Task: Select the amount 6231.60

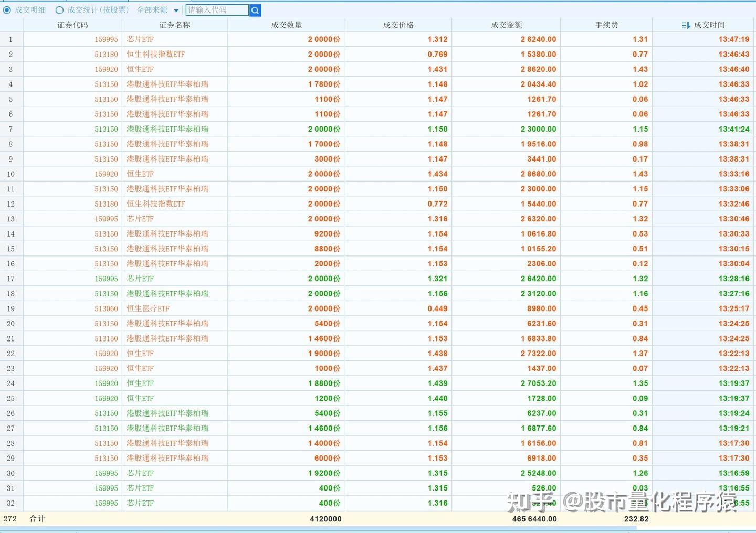Action: [x=542, y=324]
